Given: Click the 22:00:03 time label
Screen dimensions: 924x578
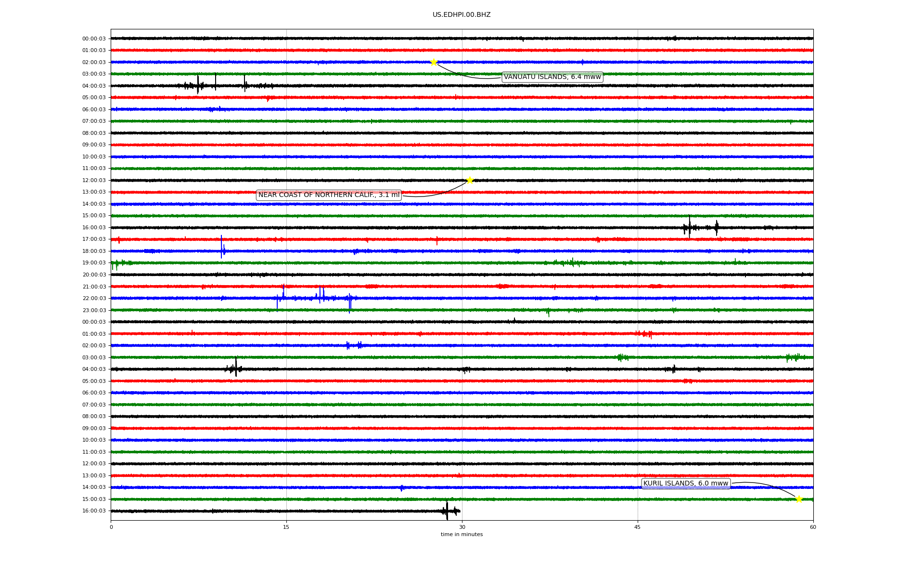Looking at the screenshot, I should 94,299.
